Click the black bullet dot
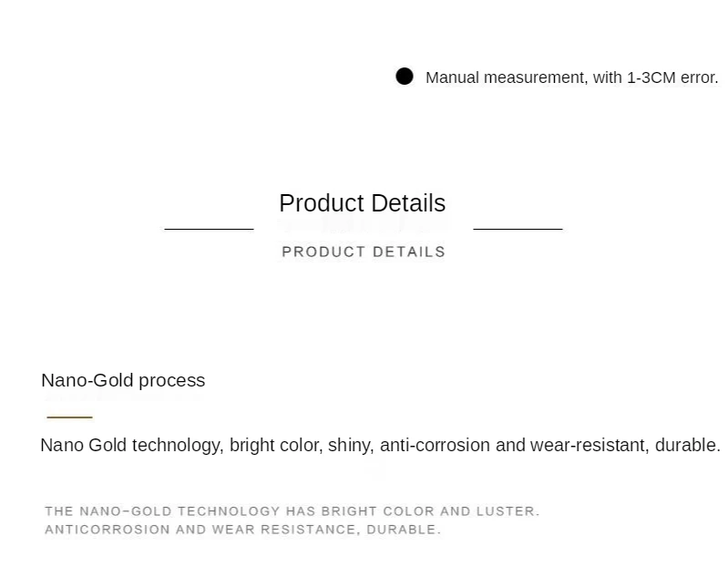728x577 pixels. click(x=405, y=77)
